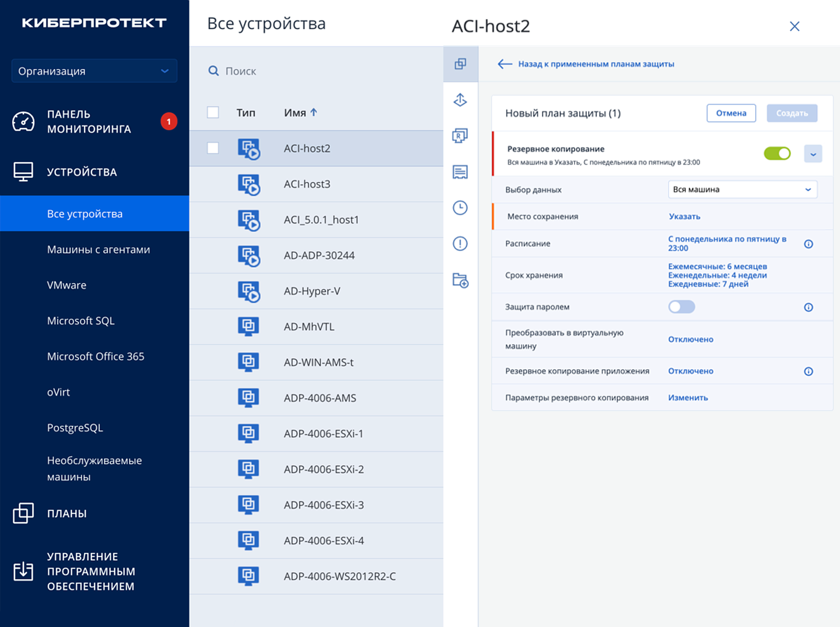Enable the Защита паролем switch
Screen dimensions: 840x627
coord(681,307)
